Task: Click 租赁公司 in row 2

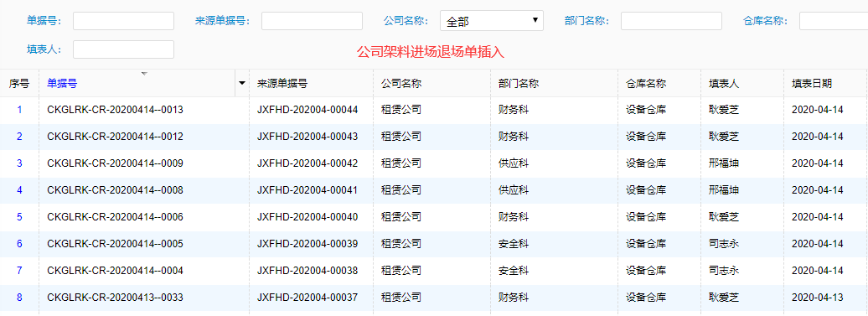Action: (401, 136)
